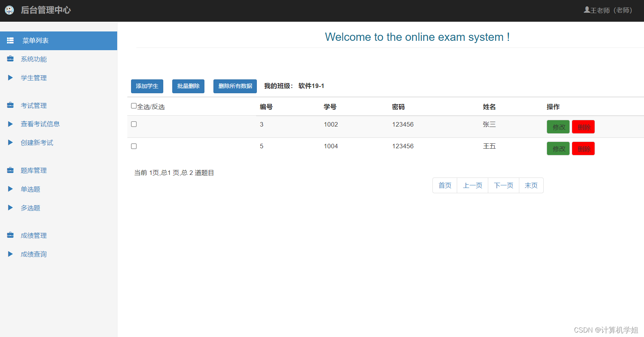The image size is (644, 337).
Task: Go to 末页 in pagination
Action: (531, 185)
